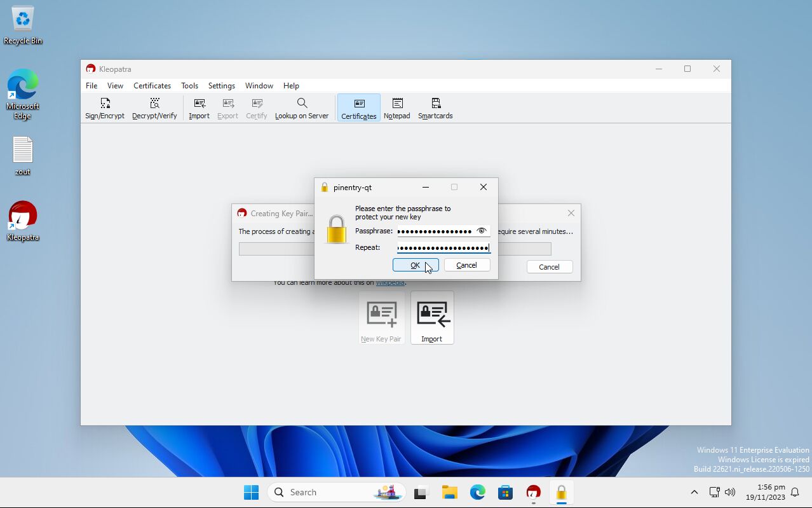Open the Settings menu
812x508 pixels.
tap(221, 86)
